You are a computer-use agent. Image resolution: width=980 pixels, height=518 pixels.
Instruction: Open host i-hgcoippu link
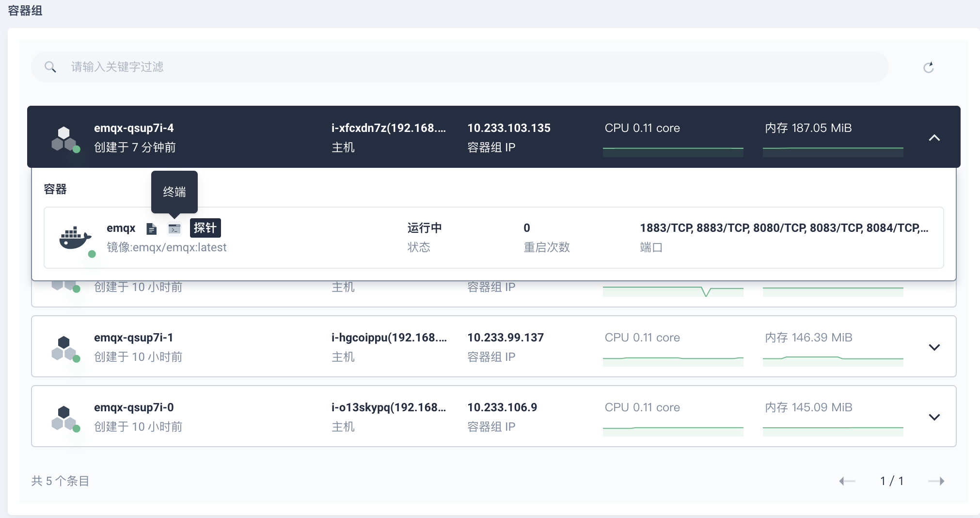pyautogui.click(x=389, y=338)
